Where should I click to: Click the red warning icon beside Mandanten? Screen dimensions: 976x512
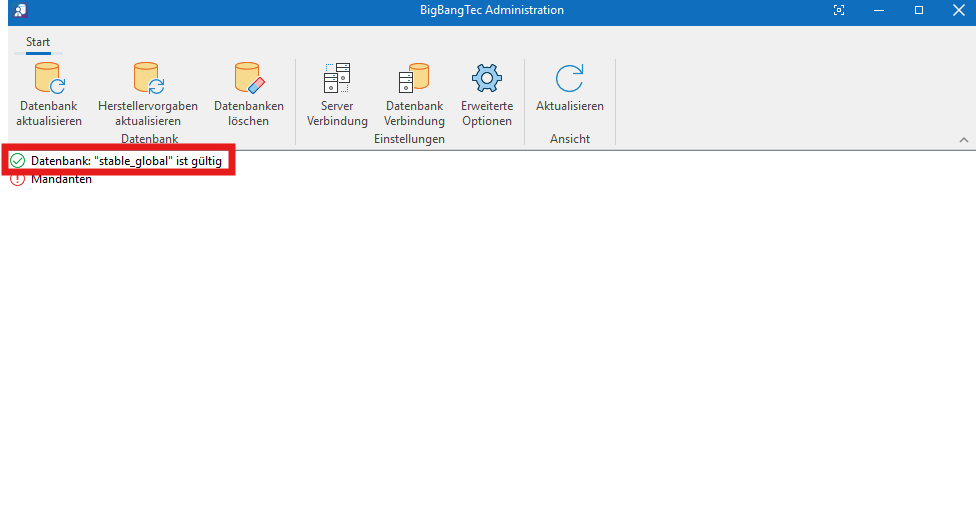(17, 180)
